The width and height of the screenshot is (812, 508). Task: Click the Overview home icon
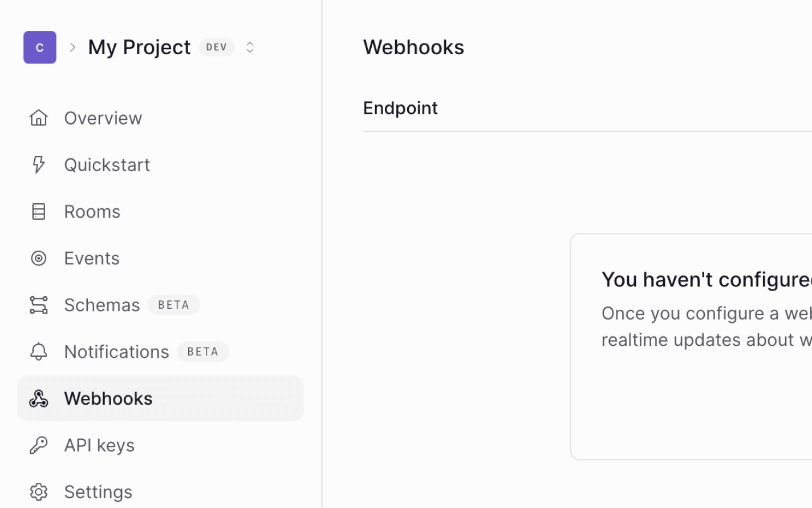click(x=38, y=118)
